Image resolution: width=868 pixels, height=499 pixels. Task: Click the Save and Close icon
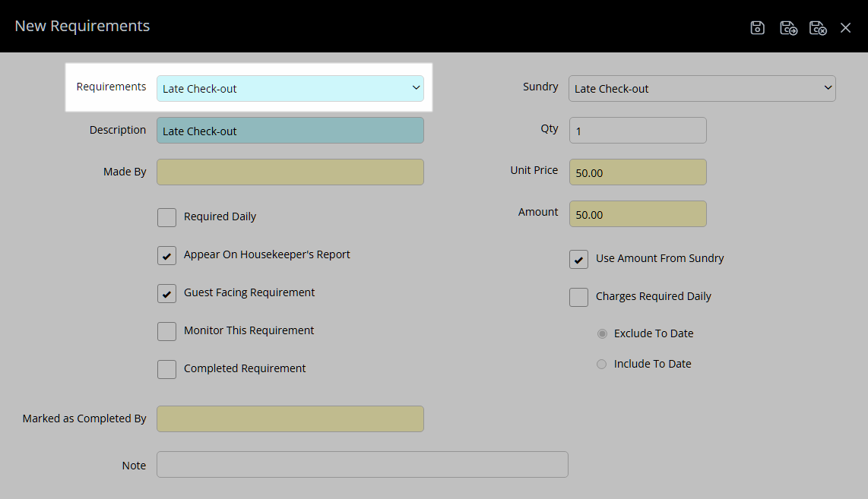[x=818, y=27]
